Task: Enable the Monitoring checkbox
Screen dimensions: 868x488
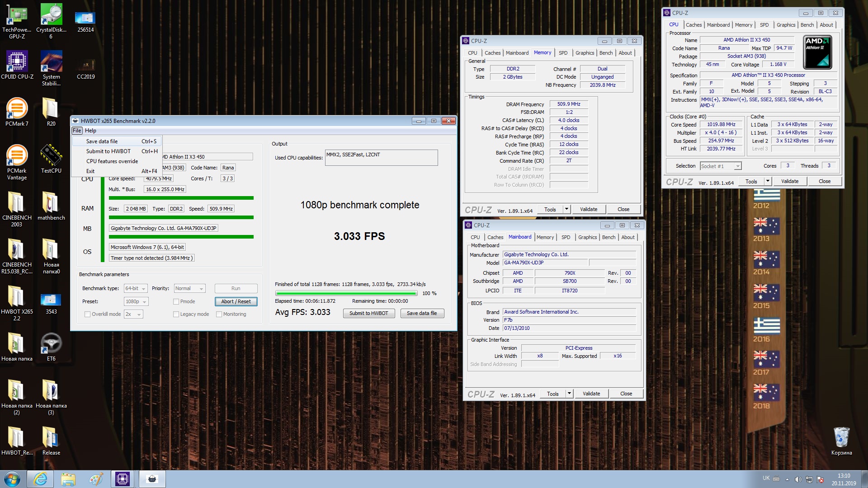Action: (x=219, y=314)
